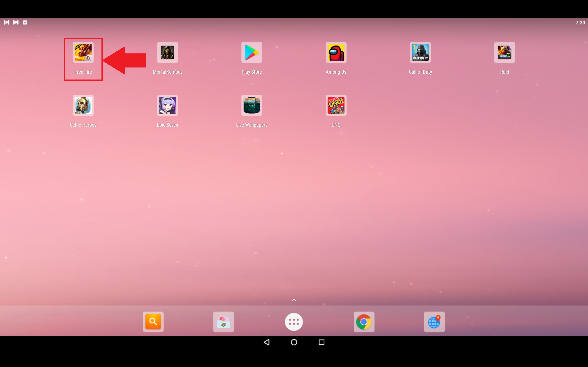Launch Epic Seven game
Screen dimensions: 588x367
pyautogui.click(x=167, y=105)
